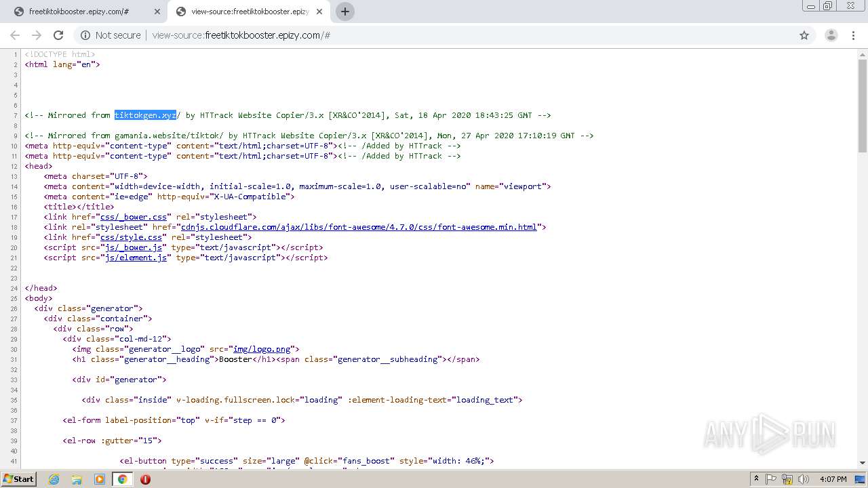
Task: Click the viewport meta tag line
Action: pos(297,186)
